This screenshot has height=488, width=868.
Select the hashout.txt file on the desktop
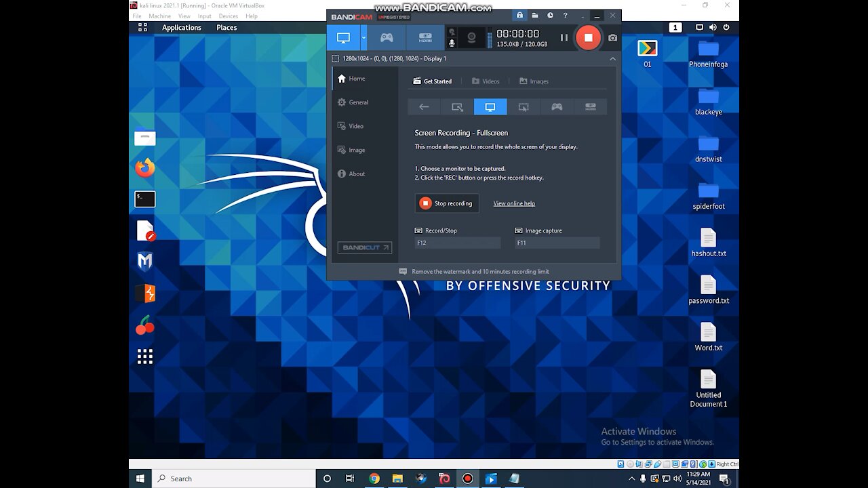(708, 243)
